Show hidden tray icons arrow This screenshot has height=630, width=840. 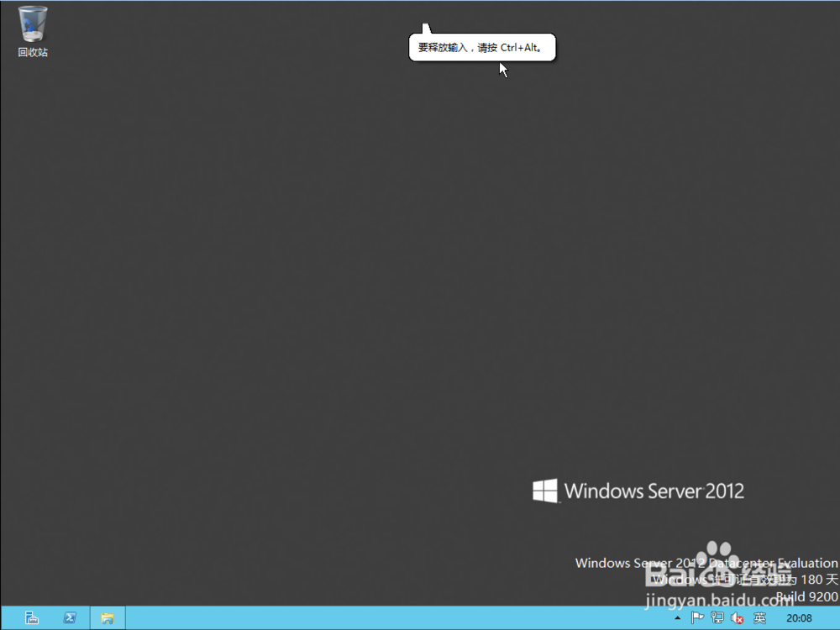click(x=678, y=618)
